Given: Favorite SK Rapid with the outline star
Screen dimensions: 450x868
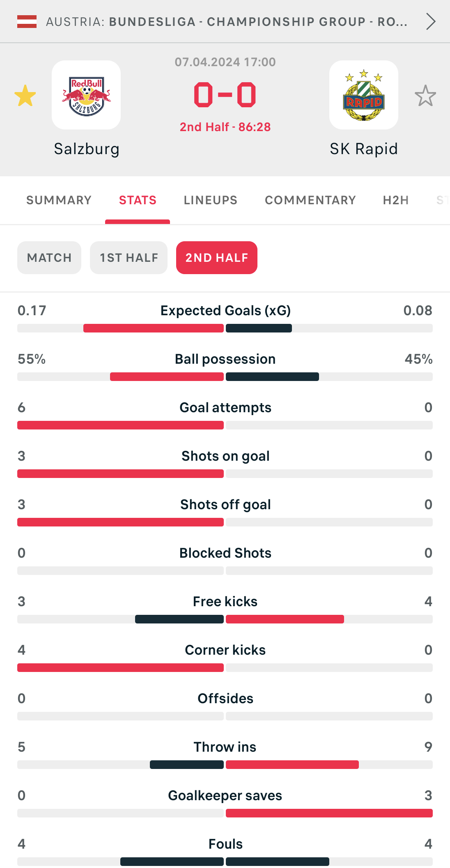Looking at the screenshot, I should [425, 96].
